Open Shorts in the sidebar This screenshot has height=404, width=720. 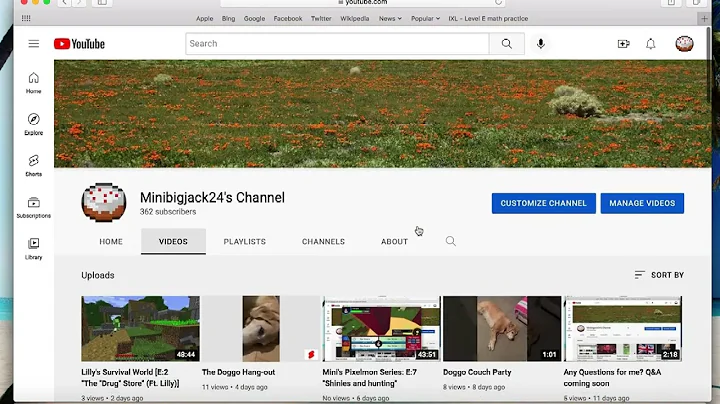[x=34, y=165]
